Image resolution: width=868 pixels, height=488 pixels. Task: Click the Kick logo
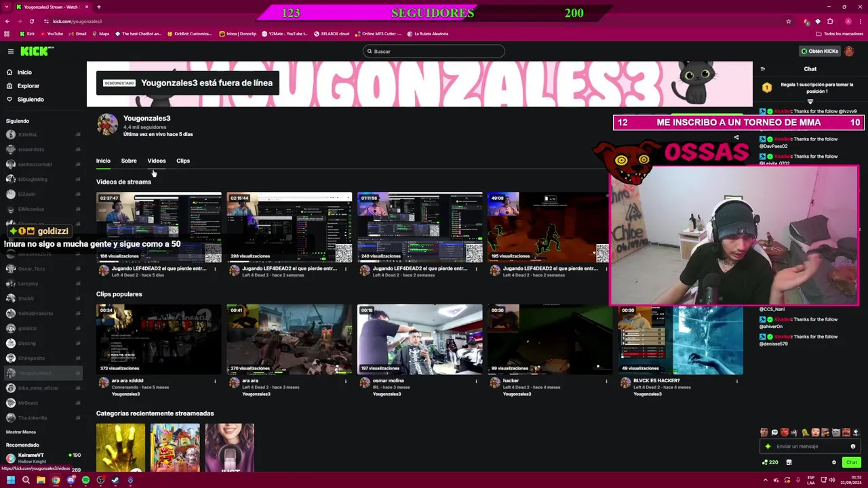(x=35, y=52)
